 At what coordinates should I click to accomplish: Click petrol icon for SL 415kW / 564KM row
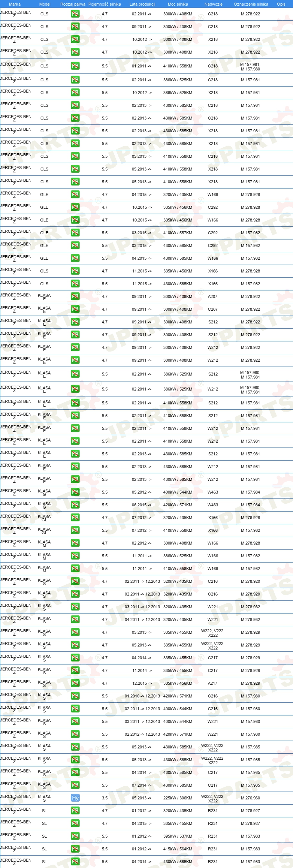coord(75,849)
